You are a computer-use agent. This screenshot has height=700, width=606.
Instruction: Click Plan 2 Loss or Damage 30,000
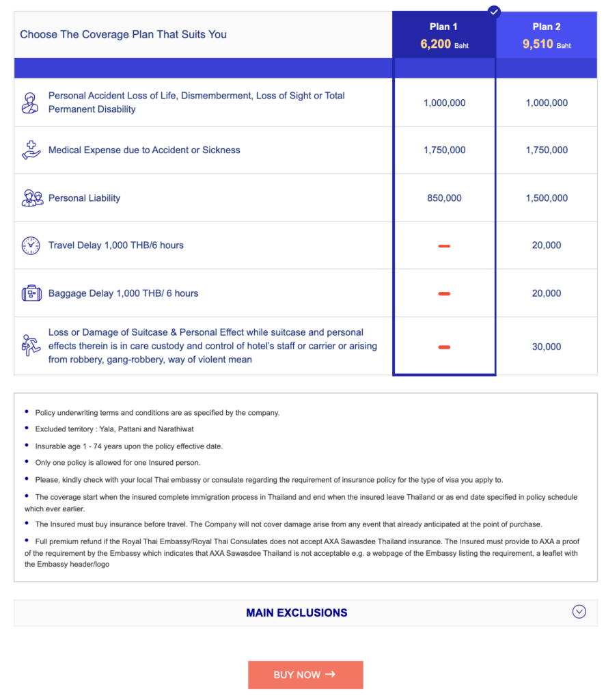[x=547, y=347]
